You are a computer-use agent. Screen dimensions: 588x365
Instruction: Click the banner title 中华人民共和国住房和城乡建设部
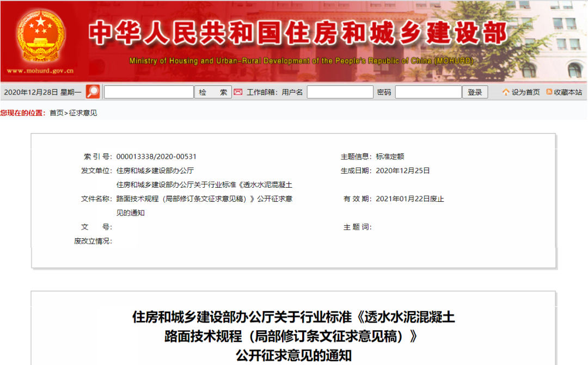[298, 33]
